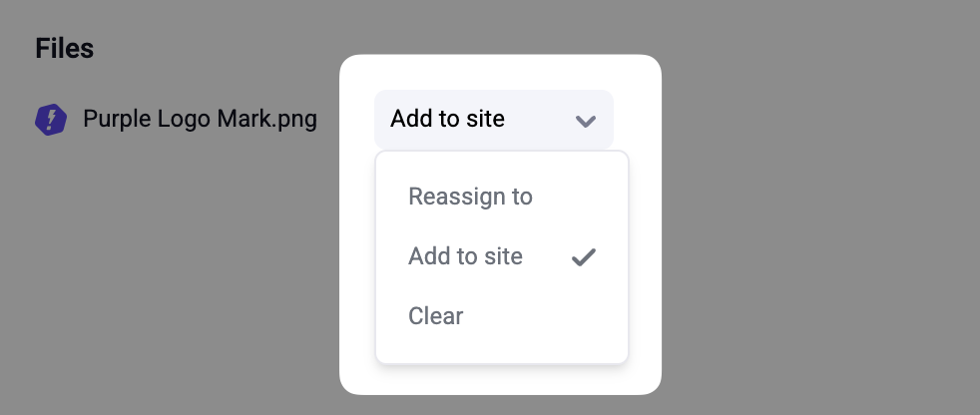Choose Clear from the dropdown list

tap(436, 316)
